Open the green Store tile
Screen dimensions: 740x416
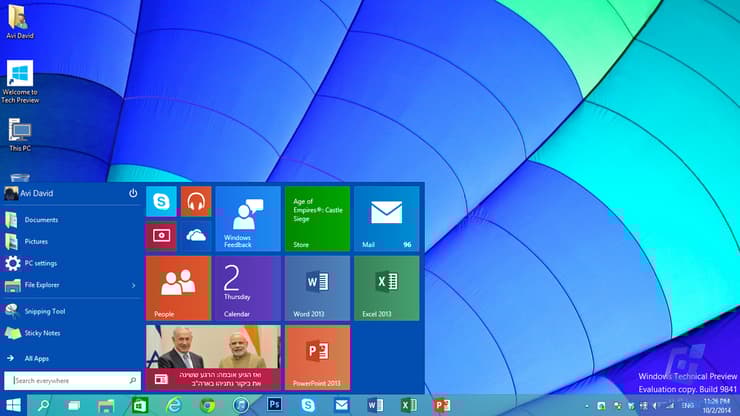[x=317, y=219]
